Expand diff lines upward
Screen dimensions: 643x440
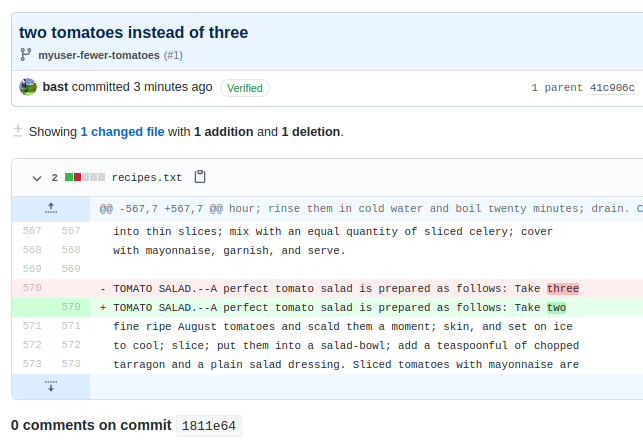point(51,209)
